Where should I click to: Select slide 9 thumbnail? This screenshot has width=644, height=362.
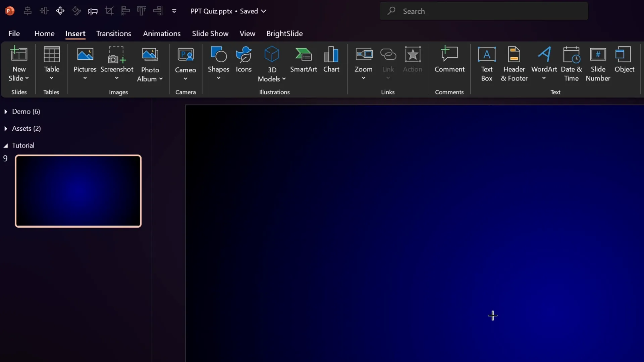coord(78,191)
